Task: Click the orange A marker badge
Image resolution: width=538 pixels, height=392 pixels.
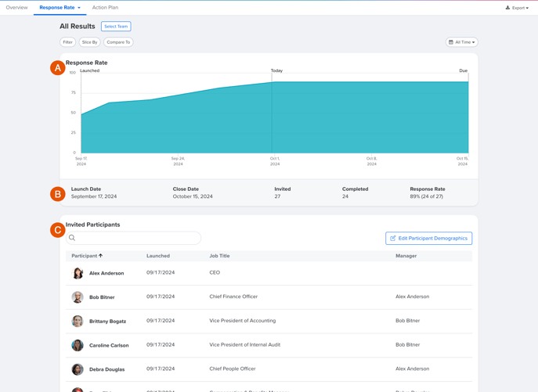Action: [57, 68]
